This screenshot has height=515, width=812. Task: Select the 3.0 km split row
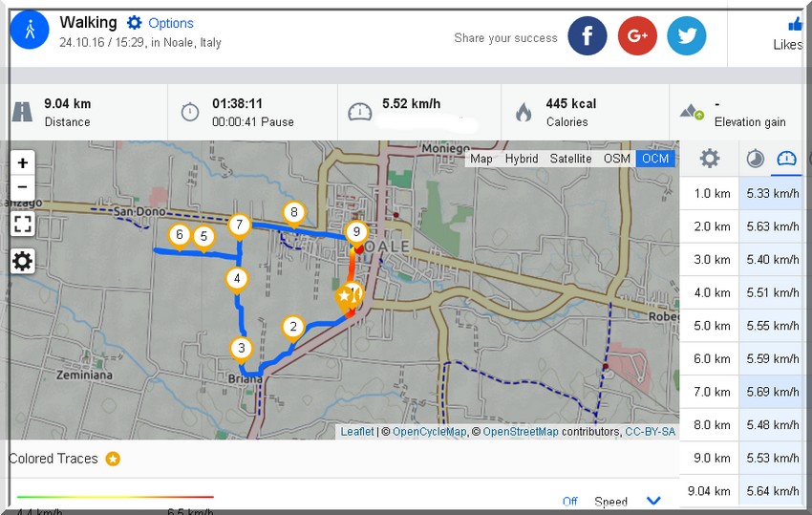[x=741, y=260]
